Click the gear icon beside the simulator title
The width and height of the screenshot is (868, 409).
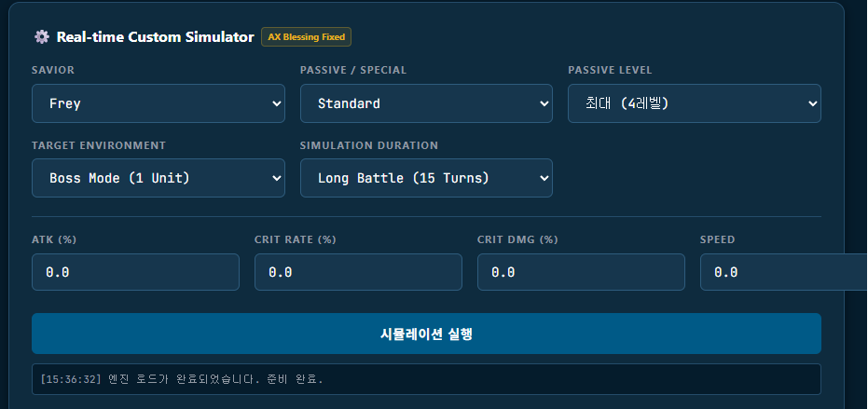(x=41, y=37)
